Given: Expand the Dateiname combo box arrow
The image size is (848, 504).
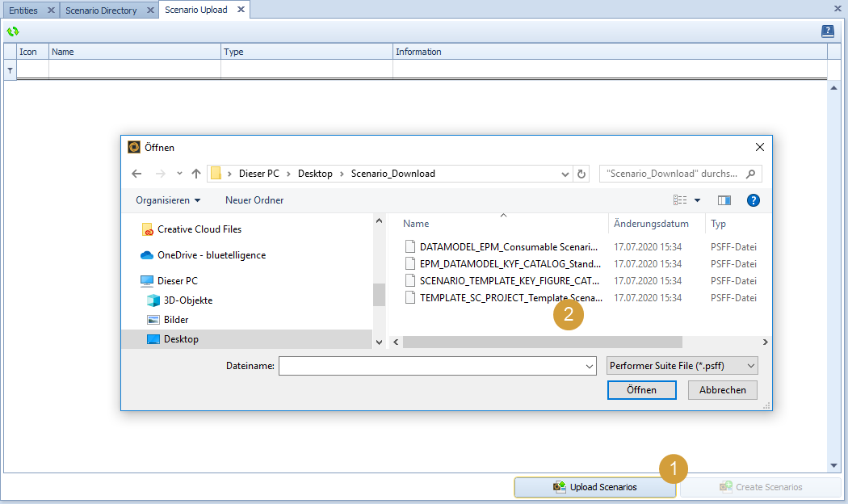Looking at the screenshot, I should (588, 365).
